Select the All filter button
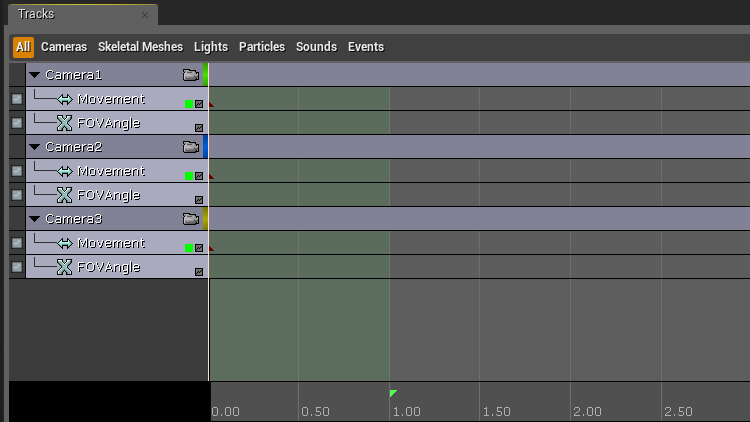The height and width of the screenshot is (422, 750). pos(23,47)
